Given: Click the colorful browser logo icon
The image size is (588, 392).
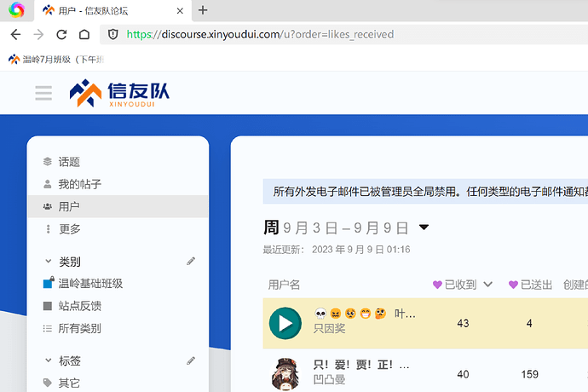Looking at the screenshot, I should coord(16,10).
